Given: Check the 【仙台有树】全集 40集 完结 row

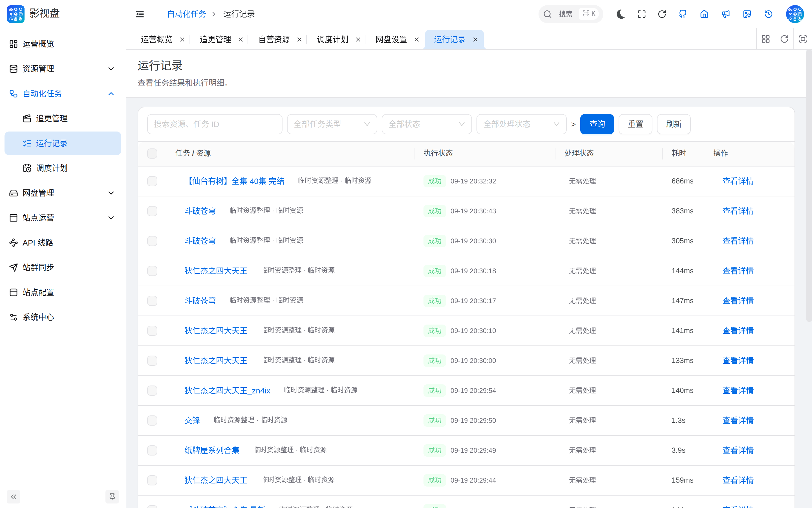Looking at the screenshot, I should pyautogui.click(x=152, y=181).
